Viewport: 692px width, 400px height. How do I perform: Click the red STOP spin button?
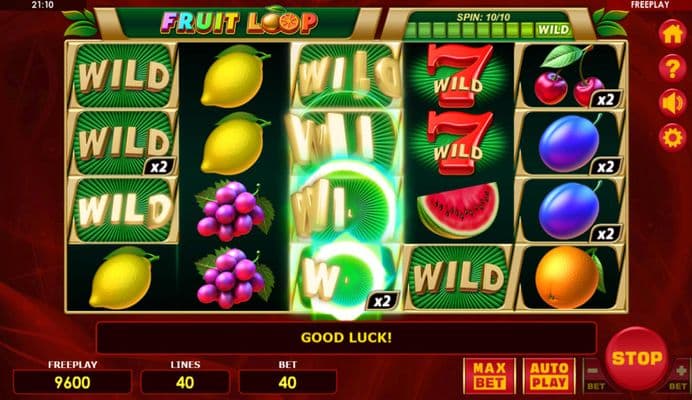pos(636,358)
